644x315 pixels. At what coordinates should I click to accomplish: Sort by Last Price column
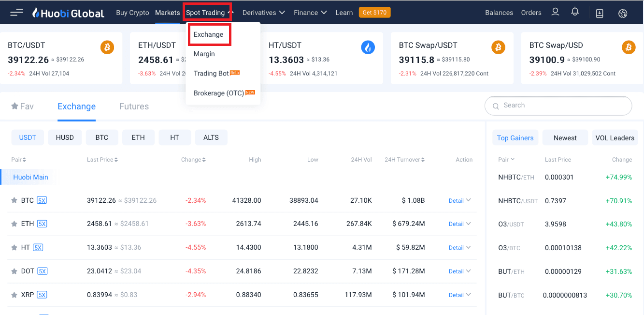[102, 160]
